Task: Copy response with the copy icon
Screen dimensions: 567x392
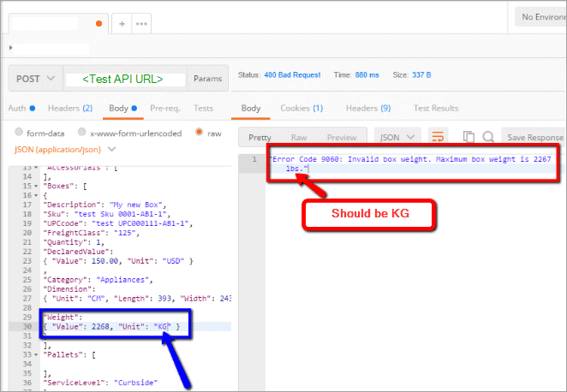Action: [469, 137]
